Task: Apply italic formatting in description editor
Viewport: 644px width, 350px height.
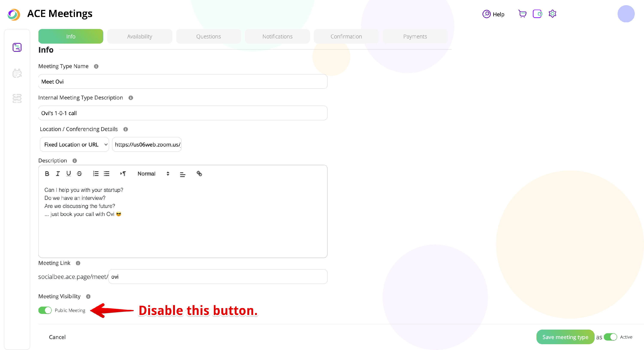Action: tap(58, 174)
